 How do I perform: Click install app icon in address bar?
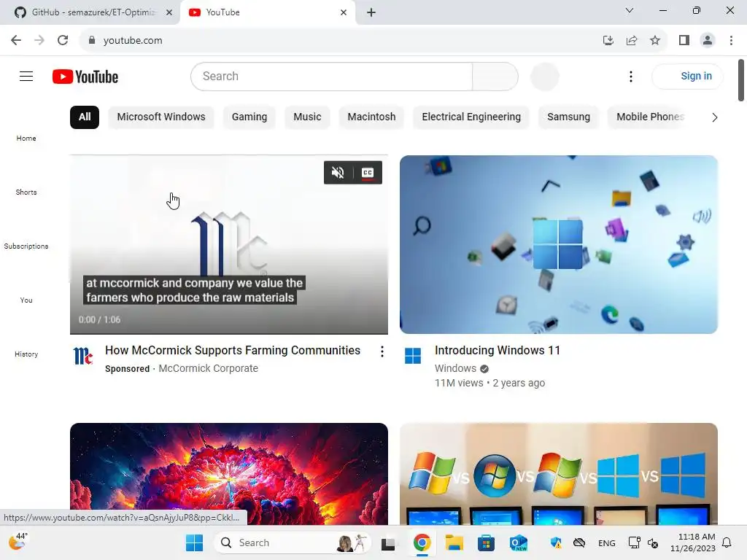coord(608,41)
